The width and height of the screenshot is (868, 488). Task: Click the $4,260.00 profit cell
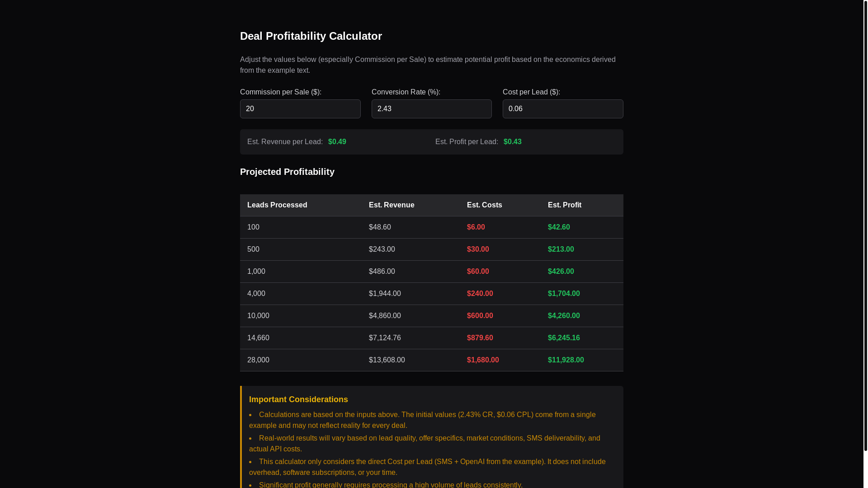[582, 316]
